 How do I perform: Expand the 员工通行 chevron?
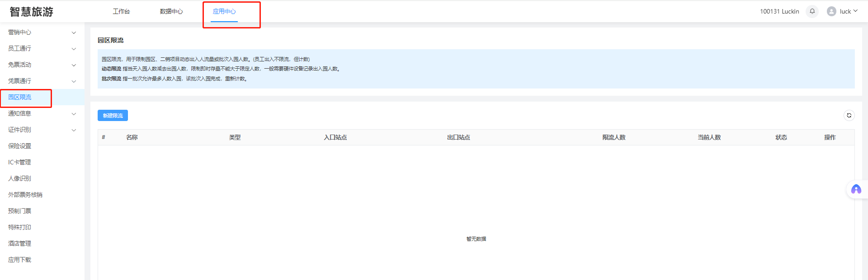coord(74,49)
